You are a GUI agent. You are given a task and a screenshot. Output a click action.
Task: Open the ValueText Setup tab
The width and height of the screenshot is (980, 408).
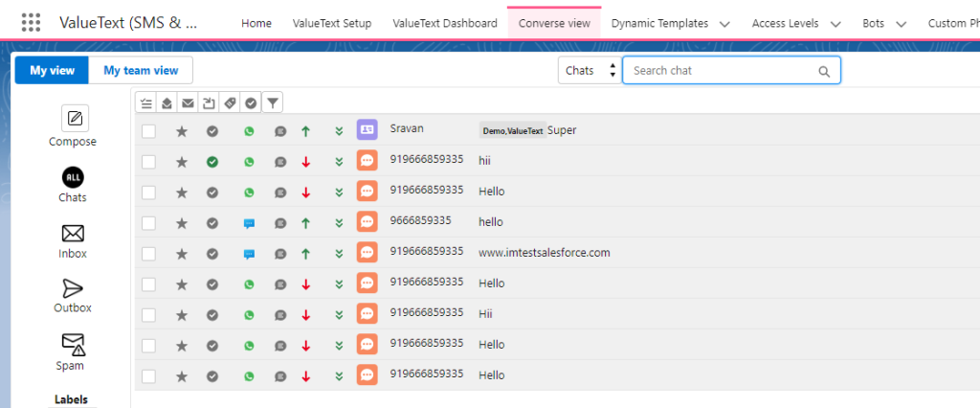pyautogui.click(x=331, y=24)
